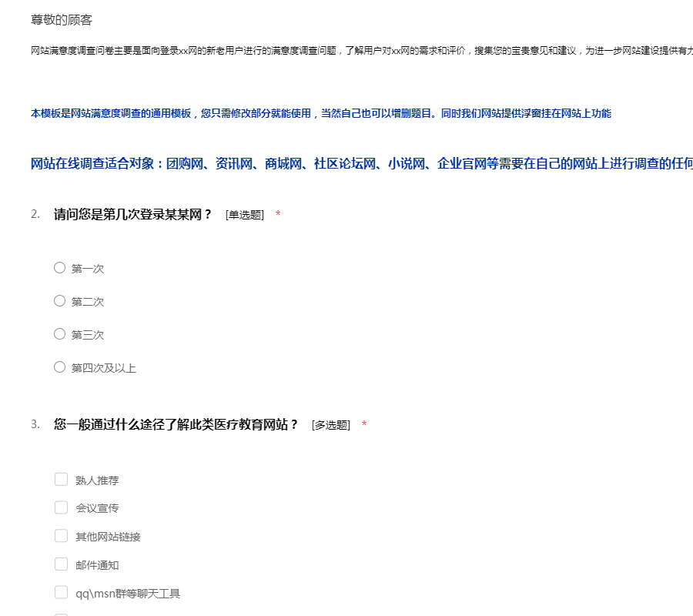Pick the 第四次及以上 radio button
This screenshot has height=616, width=693.
coord(59,367)
